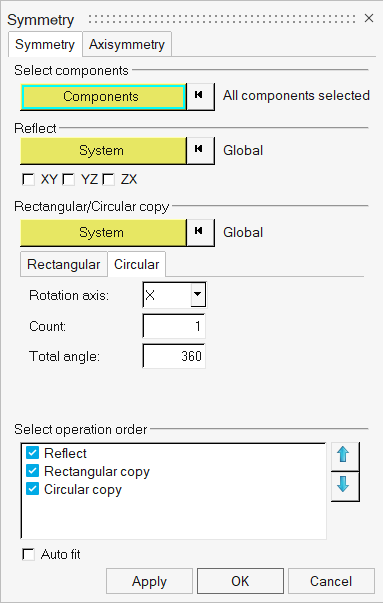The width and height of the screenshot is (383, 603).
Task: Click into the Count input field
Action: pyautogui.click(x=174, y=326)
